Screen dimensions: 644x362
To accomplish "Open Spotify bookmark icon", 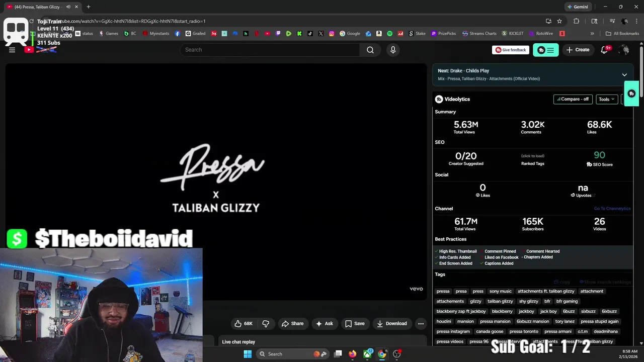I will click(x=390, y=34).
